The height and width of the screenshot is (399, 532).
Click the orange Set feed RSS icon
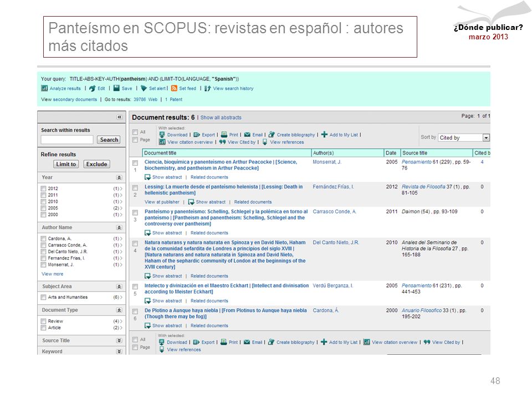(x=174, y=89)
